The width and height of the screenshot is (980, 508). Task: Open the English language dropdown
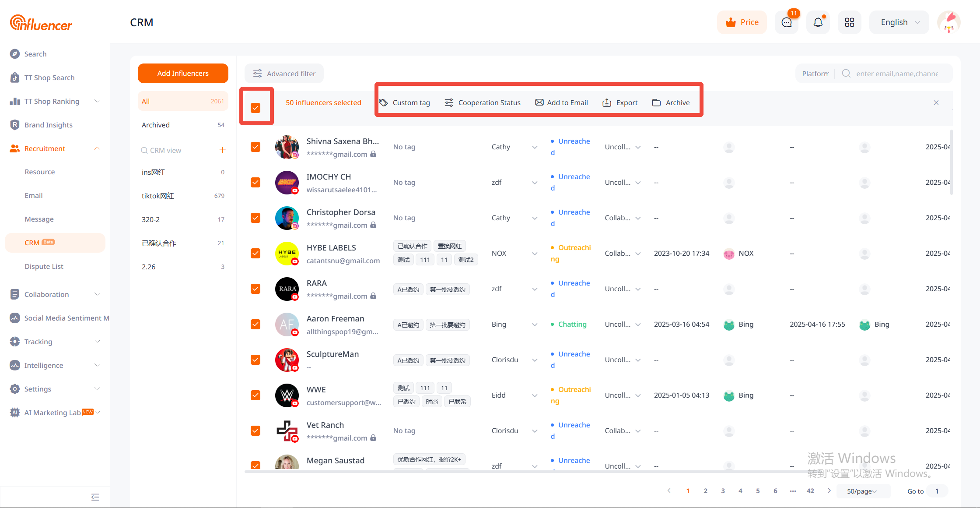(899, 22)
